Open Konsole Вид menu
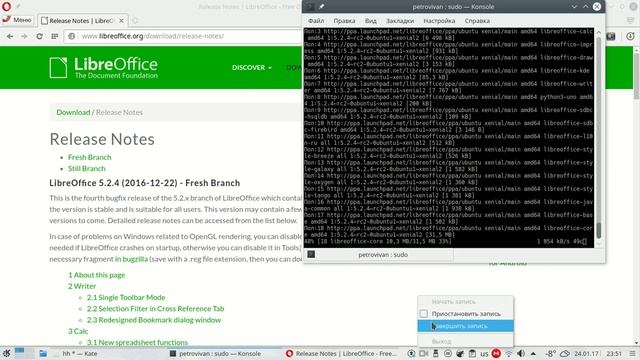Image resolution: width=640 pixels, height=360 pixels. (371, 21)
